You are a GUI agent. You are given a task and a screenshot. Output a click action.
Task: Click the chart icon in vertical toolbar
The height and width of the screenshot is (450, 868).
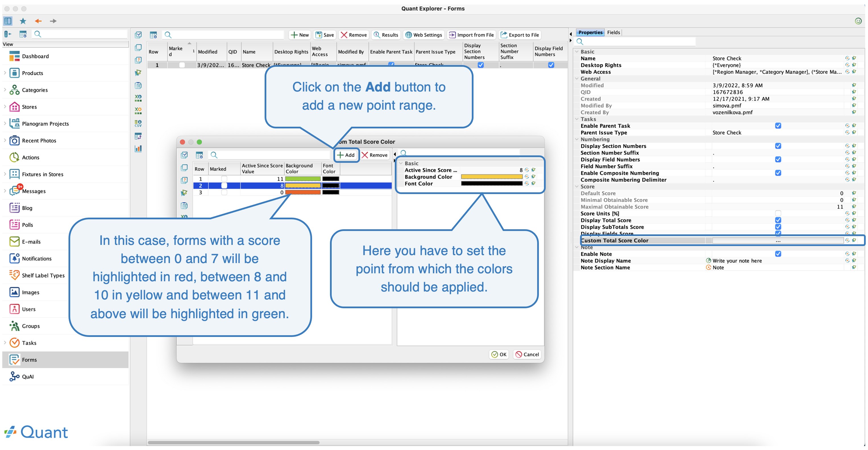138,149
